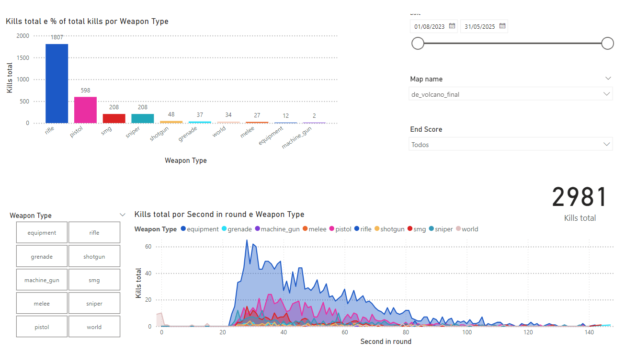Expand the Weapon Type slicer header chevron
Image resolution: width=625 pixels, height=364 pixels.
122,216
